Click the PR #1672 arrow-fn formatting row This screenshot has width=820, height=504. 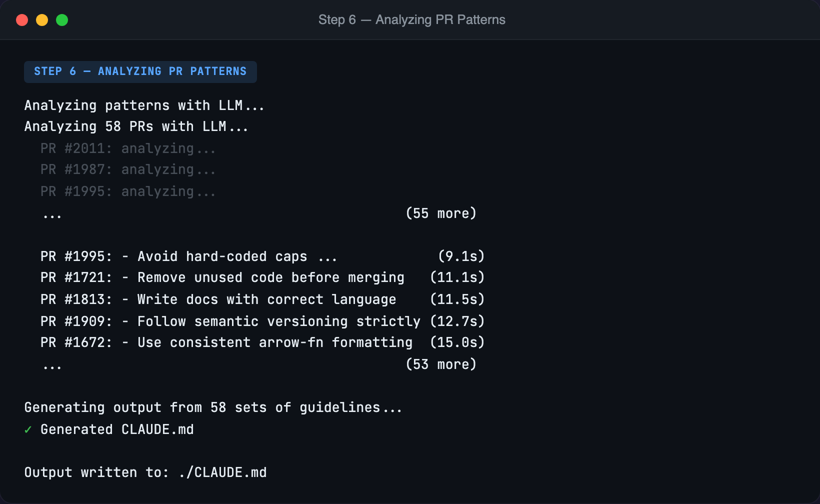pyautogui.click(x=227, y=342)
